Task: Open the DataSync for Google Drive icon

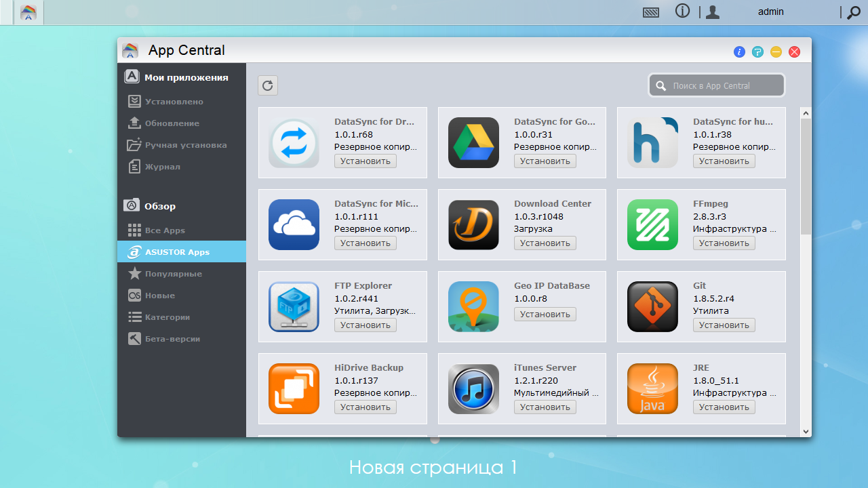Action: [473, 142]
